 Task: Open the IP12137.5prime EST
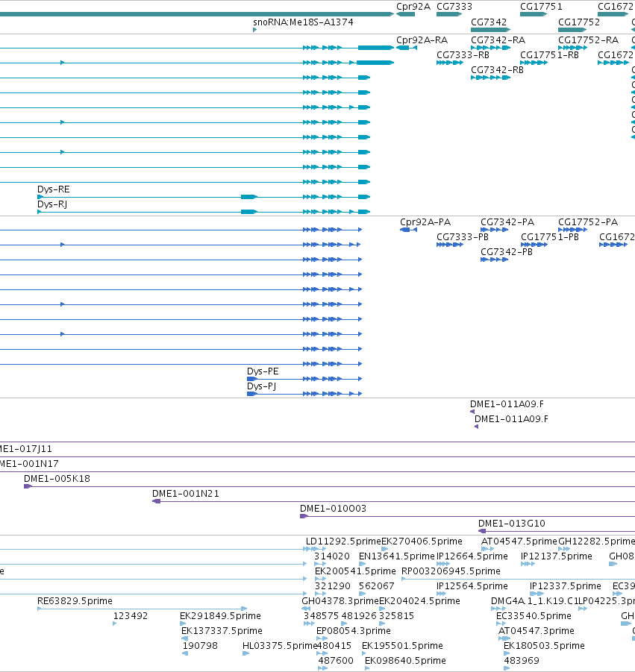point(528,564)
